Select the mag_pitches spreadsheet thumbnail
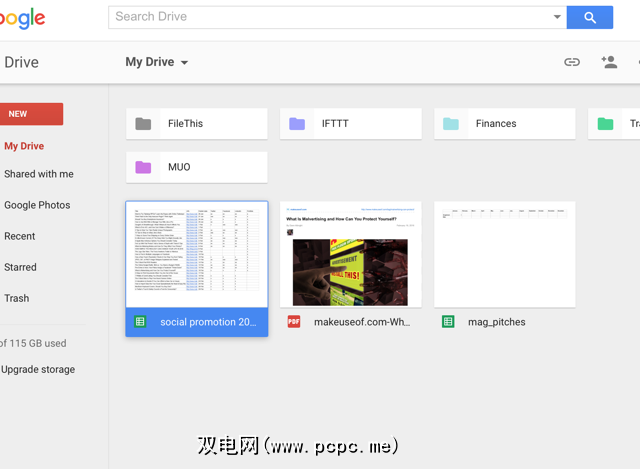The height and width of the screenshot is (469, 640). (504, 254)
